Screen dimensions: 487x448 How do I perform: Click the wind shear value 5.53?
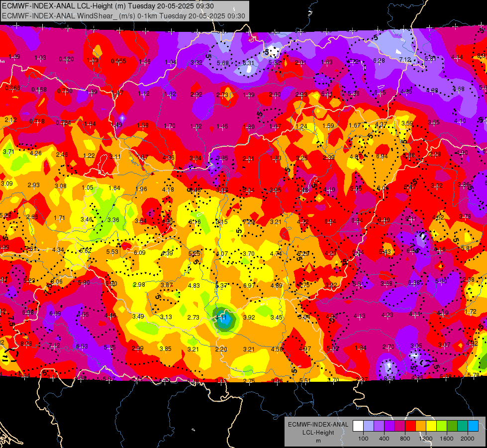click(112, 251)
